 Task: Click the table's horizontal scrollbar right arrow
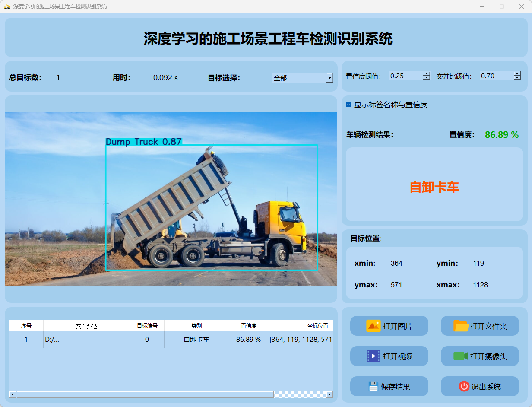point(330,394)
